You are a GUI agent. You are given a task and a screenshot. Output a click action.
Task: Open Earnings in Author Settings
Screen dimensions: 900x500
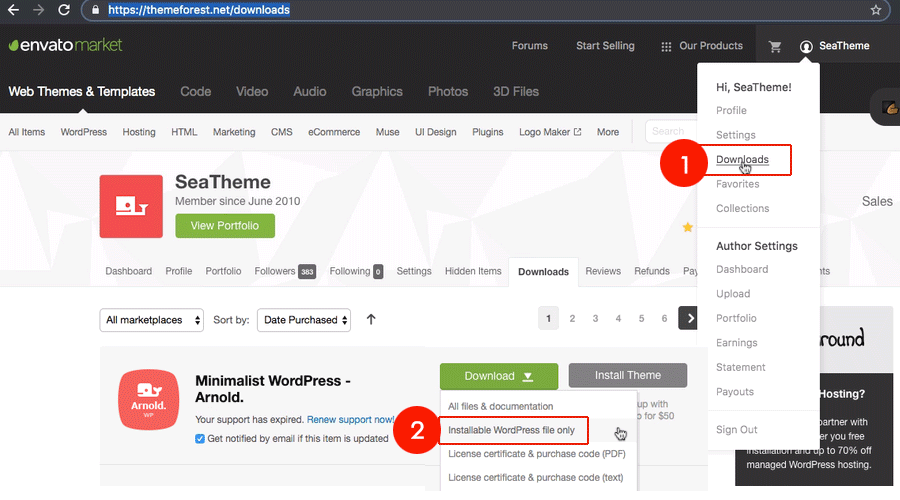(x=737, y=343)
